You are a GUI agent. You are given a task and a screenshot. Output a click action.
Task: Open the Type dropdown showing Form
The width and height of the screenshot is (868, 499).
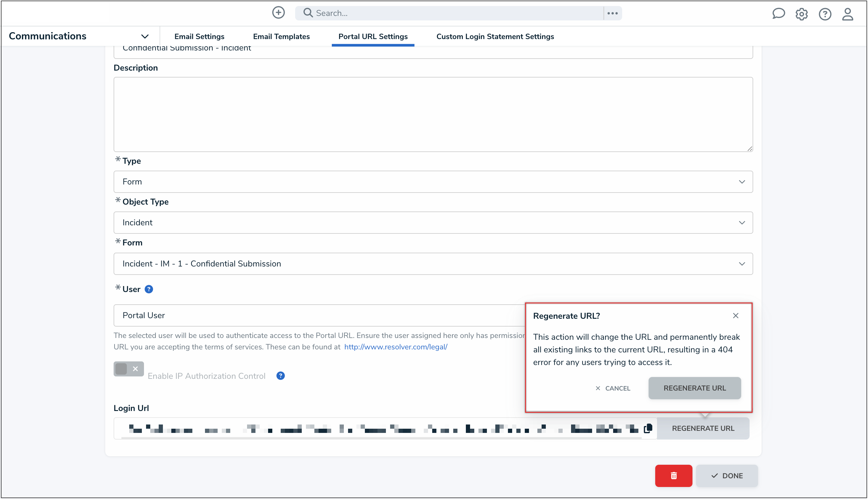point(433,182)
